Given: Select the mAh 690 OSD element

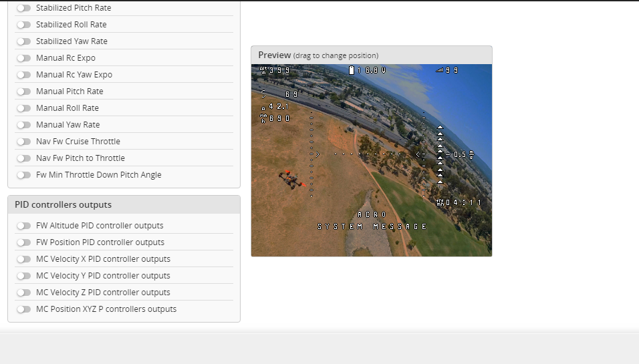Looking at the screenshot, I should coord(275,118).
